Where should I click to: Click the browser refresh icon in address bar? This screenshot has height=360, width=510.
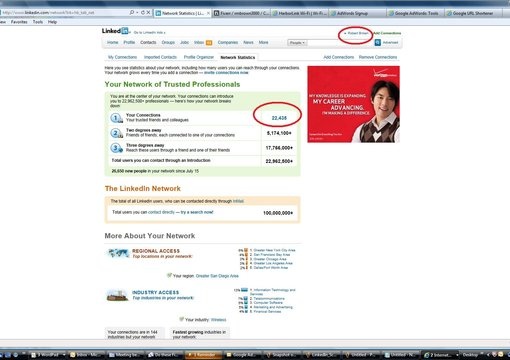(143, 13)
